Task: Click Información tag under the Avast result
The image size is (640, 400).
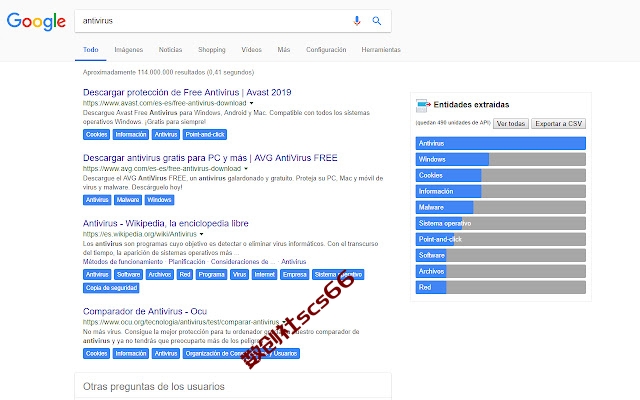Action: (x=131, y=135)
